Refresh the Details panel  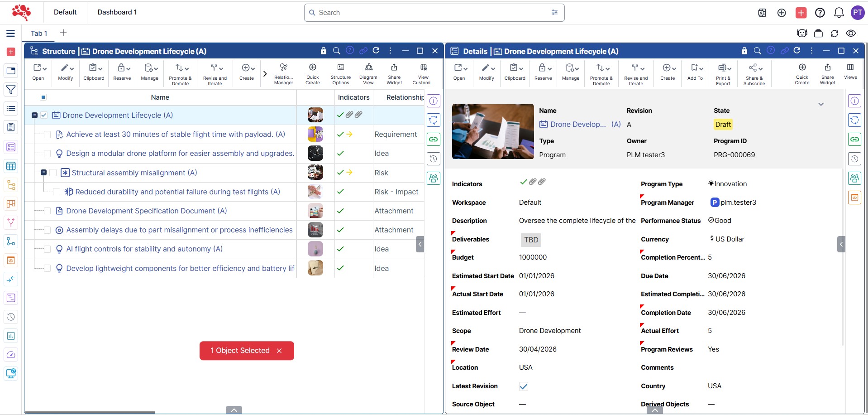pos(797,51)
